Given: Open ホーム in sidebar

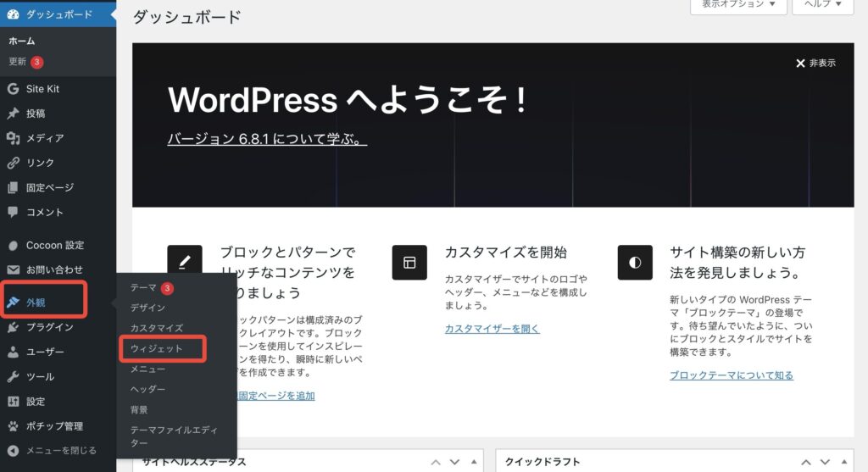Looking at the screenshot, I should [x=21, y=41].
